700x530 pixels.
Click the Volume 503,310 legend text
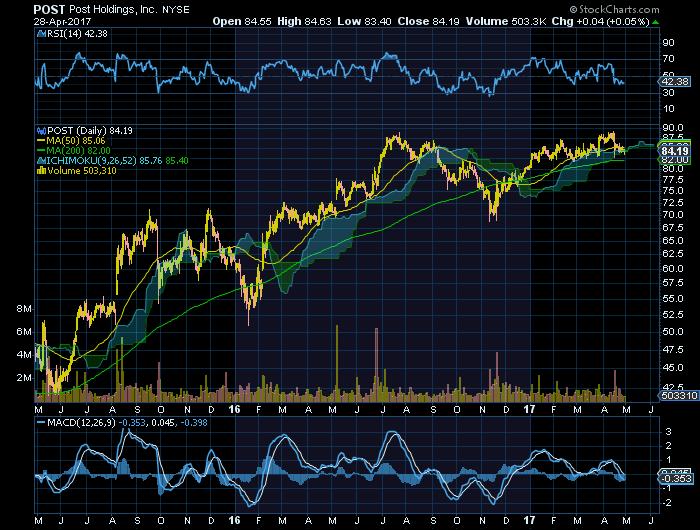82,171
